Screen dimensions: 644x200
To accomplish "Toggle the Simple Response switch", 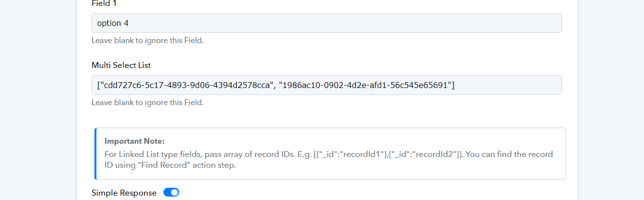I will tap(171, 193).
